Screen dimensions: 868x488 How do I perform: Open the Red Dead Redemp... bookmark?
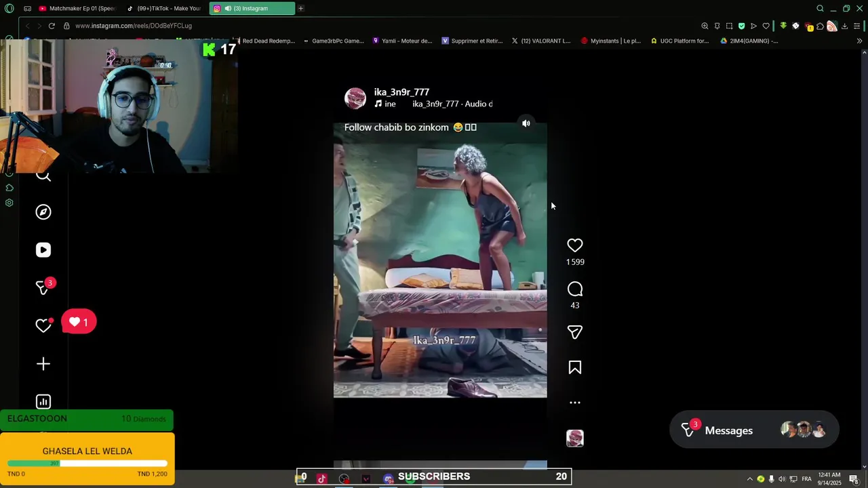click(264, 41)
